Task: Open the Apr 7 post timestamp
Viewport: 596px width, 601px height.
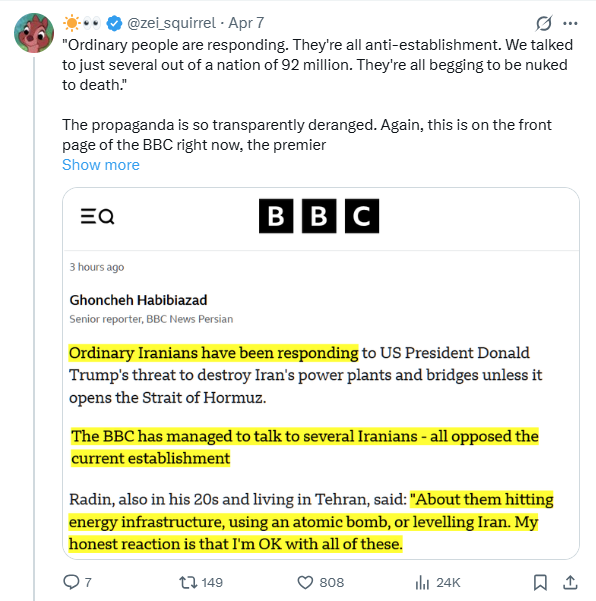Action: tap(246, 23)
